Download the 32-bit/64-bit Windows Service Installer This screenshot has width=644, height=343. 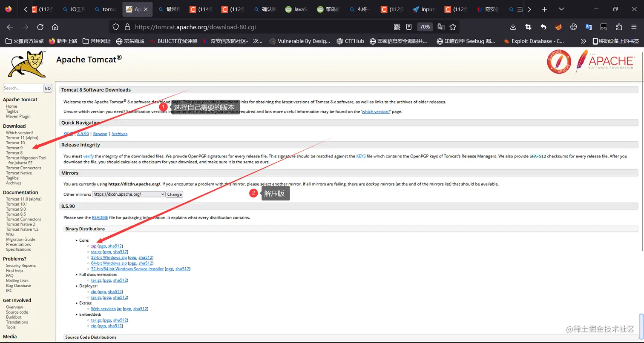tap(127, 269)
